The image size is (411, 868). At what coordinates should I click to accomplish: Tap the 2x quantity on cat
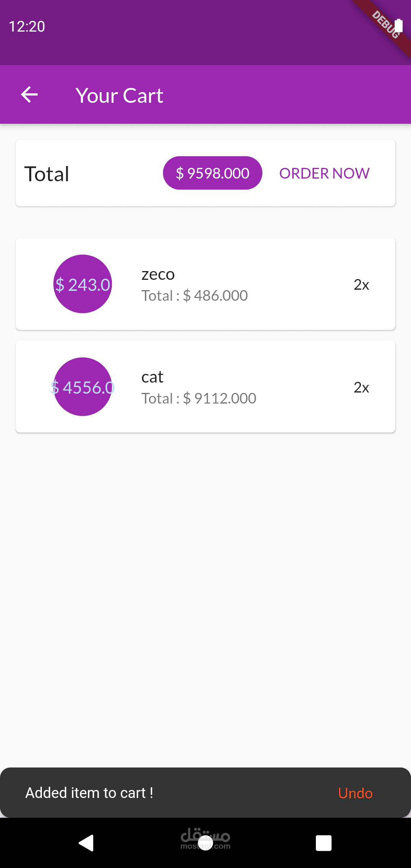point(361,388)
